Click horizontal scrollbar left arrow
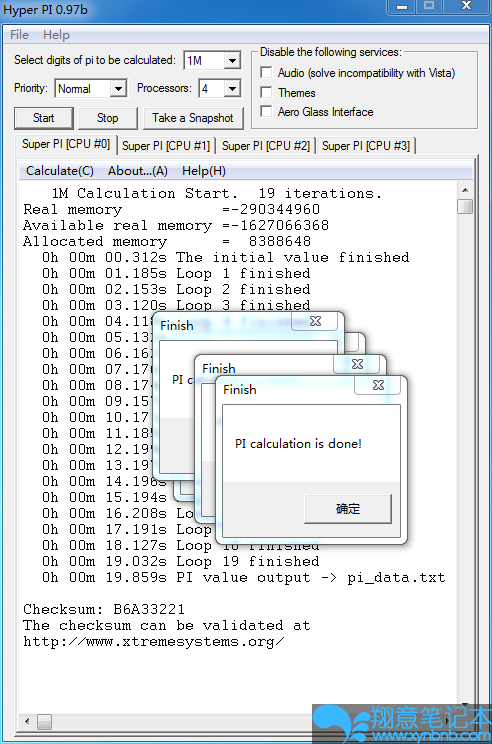 click(x=27, y=721)
